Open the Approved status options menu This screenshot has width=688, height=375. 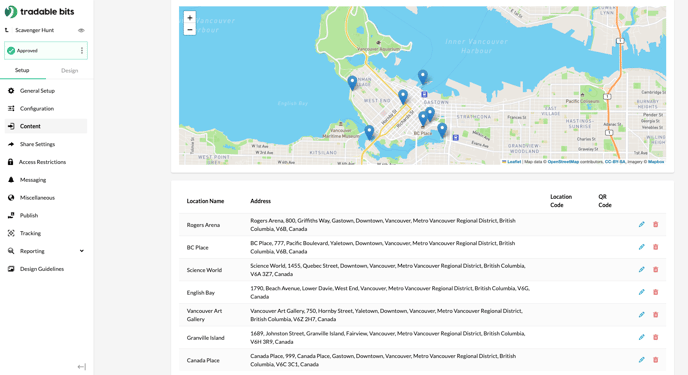(x=82, y=50)
